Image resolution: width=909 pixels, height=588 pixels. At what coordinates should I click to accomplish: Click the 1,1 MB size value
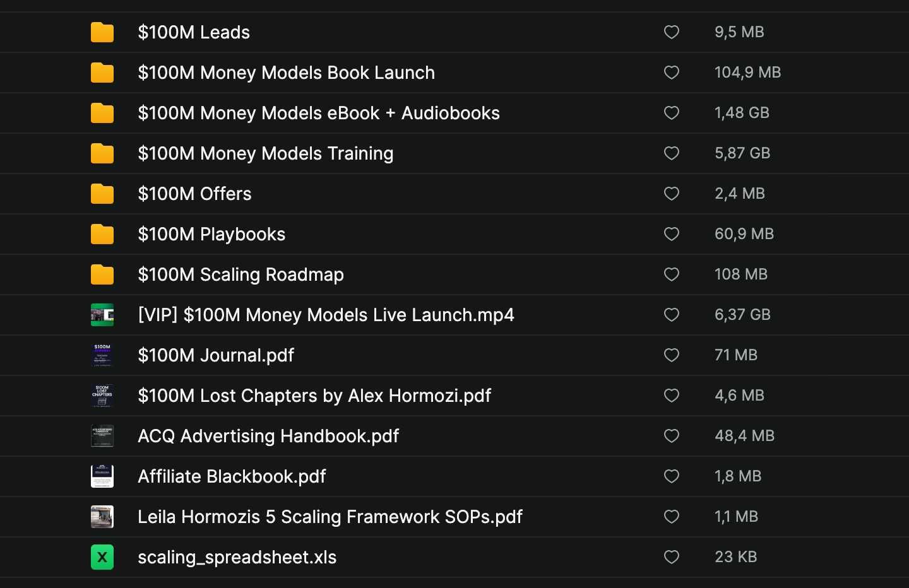click(736, 517)
